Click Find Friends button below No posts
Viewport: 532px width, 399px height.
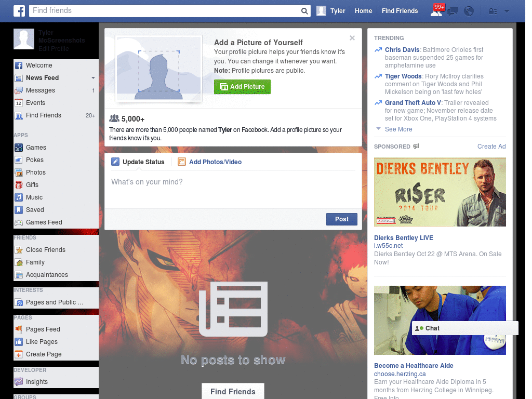pyautogui.click(x=233, y=391)
